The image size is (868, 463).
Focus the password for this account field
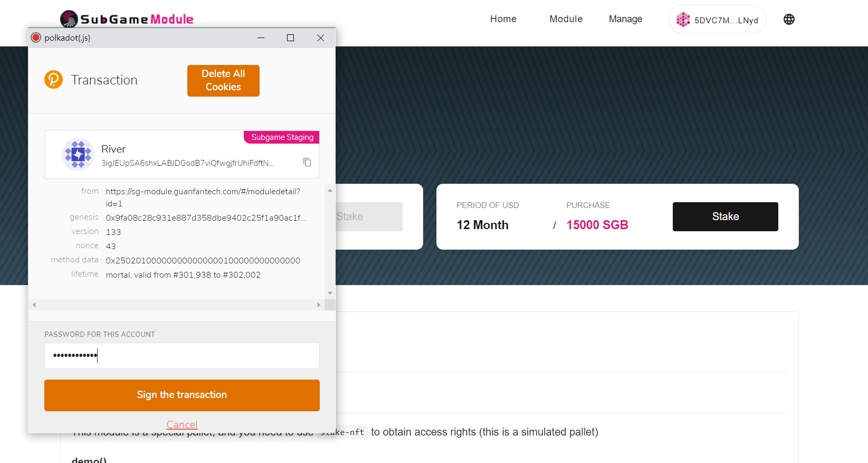182,356
